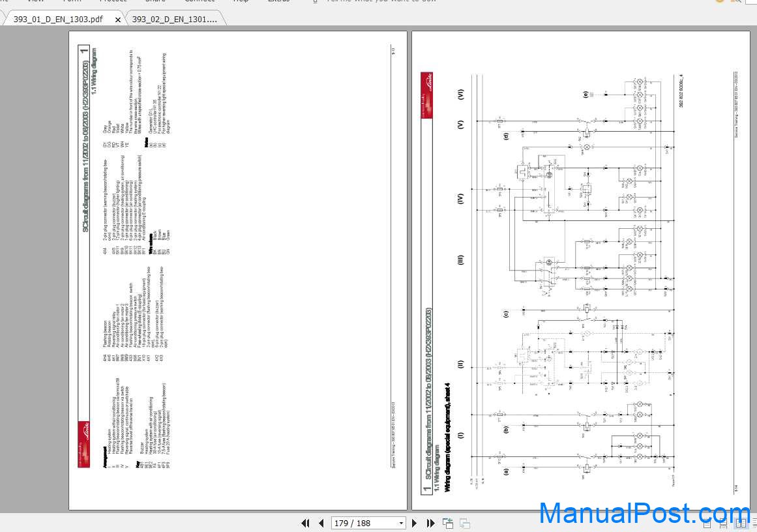Select the facing pages layout button
The height and width of the screenshot is (532, 757).
pyautogui.click(x=740, y=524)
